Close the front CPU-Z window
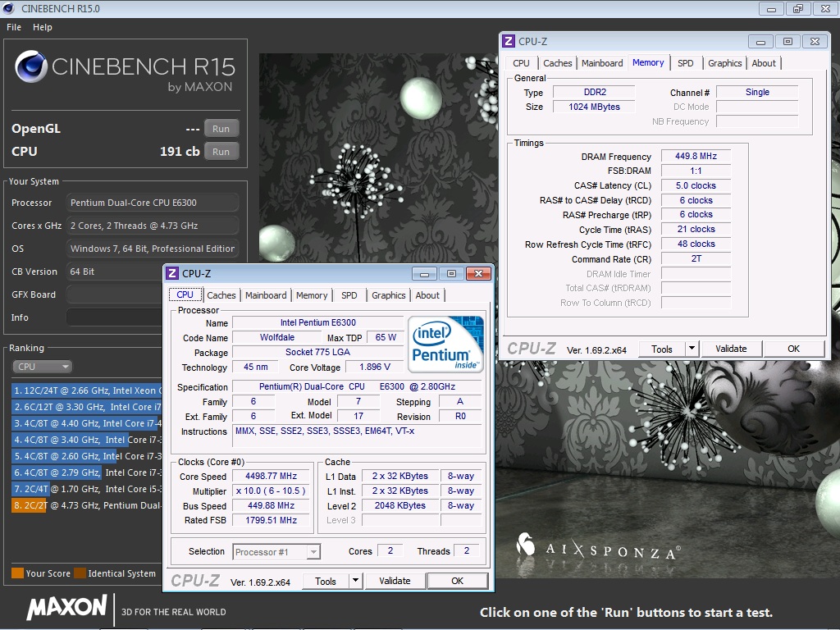Image resolution: width=840 pixels, height=630 pixels. pos(478,274)
